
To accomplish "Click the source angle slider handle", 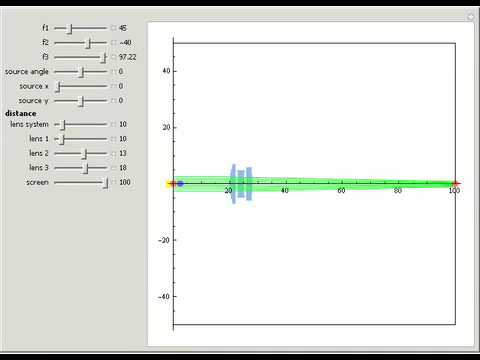I will coord(82,72).
